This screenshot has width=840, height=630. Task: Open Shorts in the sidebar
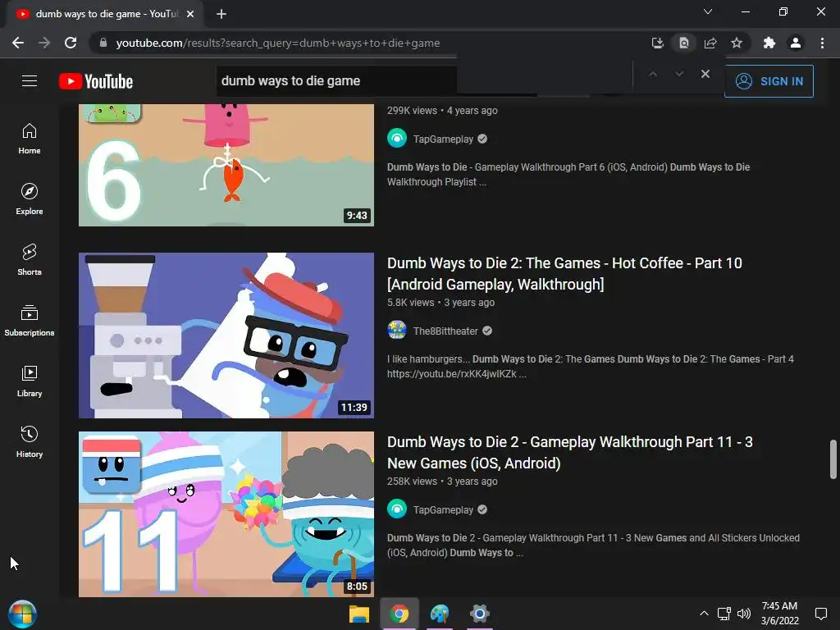pyautogui.click(x=30, y=259)
